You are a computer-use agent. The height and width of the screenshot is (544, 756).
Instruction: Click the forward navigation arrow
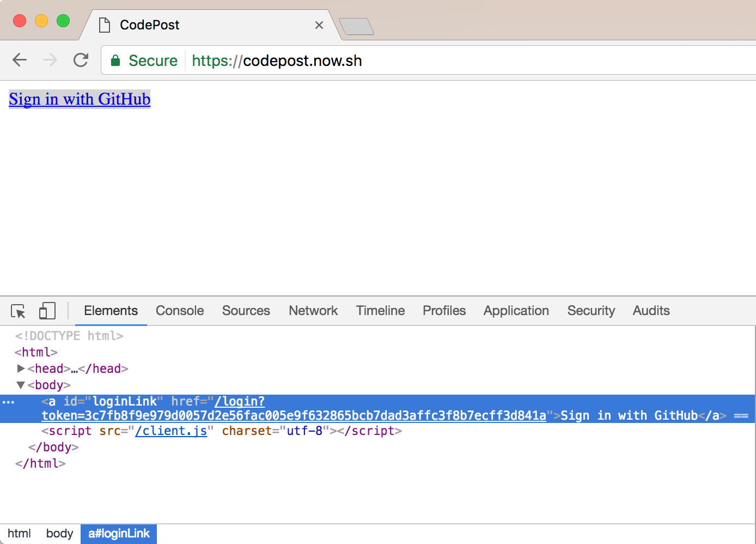(x=50, y=60)
